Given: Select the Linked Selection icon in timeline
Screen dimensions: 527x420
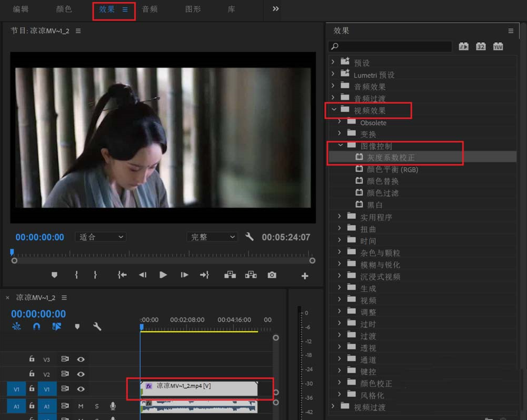Looking at the screenshot, I should [x=57, y=326].
